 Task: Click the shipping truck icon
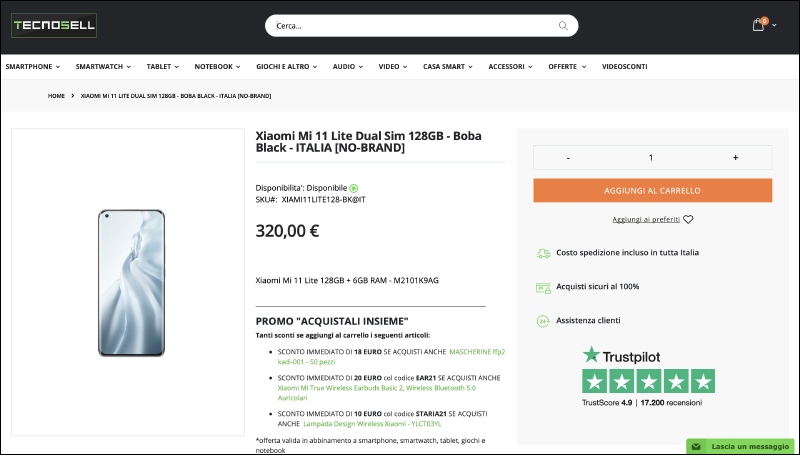(x=543, y=253)
